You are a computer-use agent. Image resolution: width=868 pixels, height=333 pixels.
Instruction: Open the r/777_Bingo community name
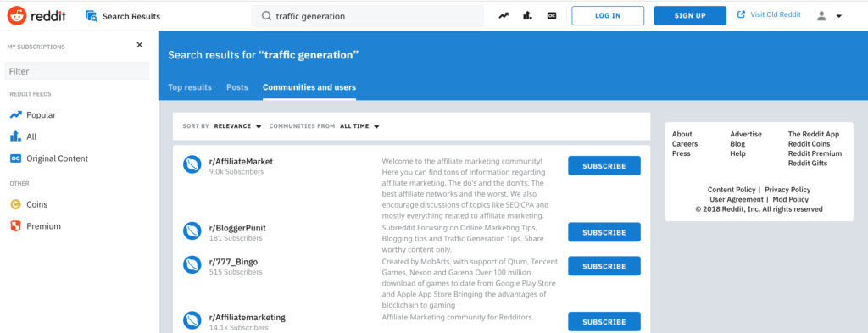pos(233,262)
